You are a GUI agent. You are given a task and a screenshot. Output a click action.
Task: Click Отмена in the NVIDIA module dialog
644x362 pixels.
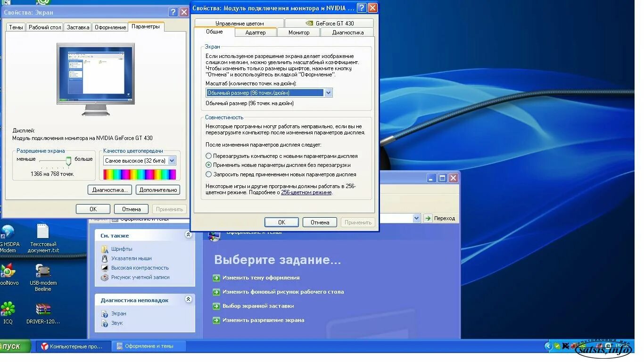click(x=320, y=222)
